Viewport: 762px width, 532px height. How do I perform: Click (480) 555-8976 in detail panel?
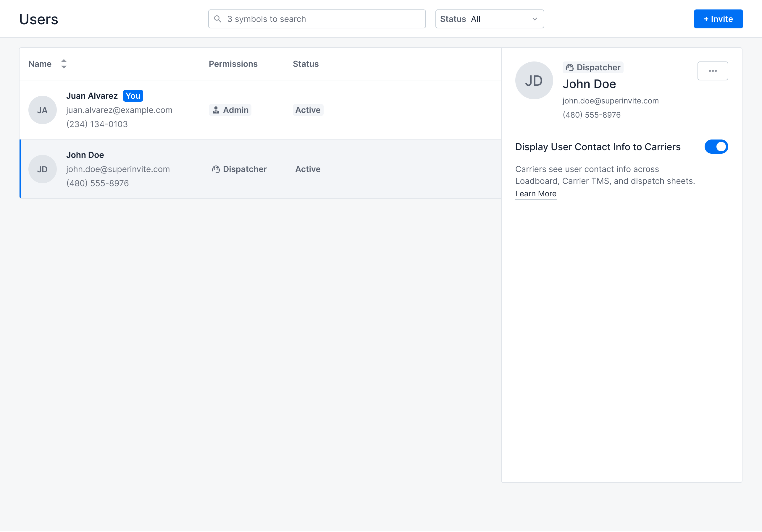coord(591,115)
